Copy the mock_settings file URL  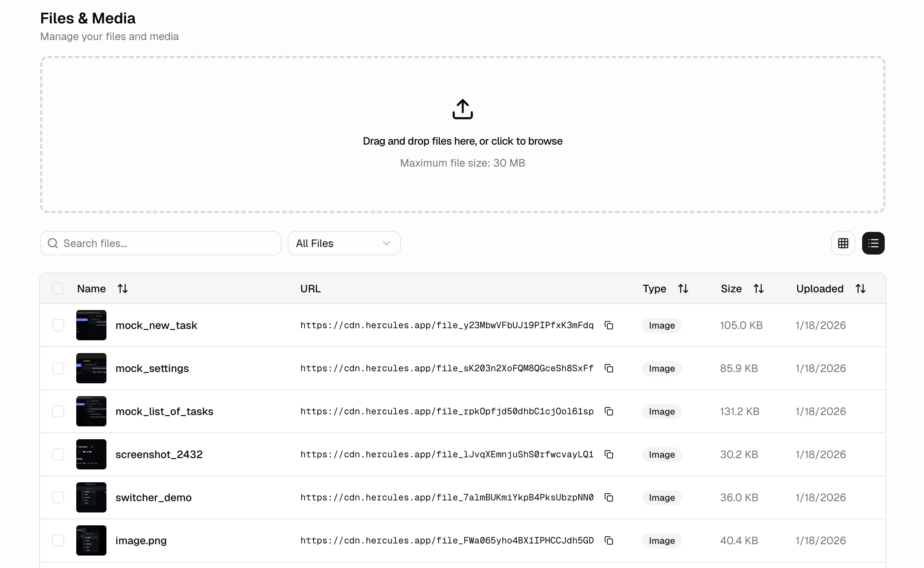tap(608, 368)
